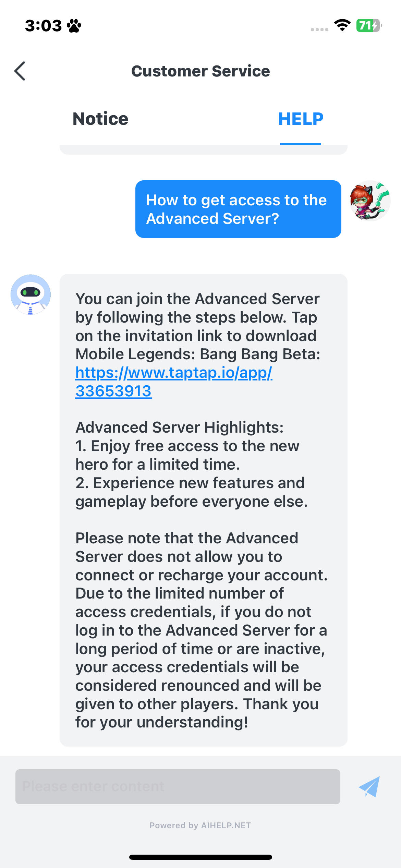Tap the paw icon next to the clock
The height and width of the screenshot is (868, 401).
(x=74, y=26)
